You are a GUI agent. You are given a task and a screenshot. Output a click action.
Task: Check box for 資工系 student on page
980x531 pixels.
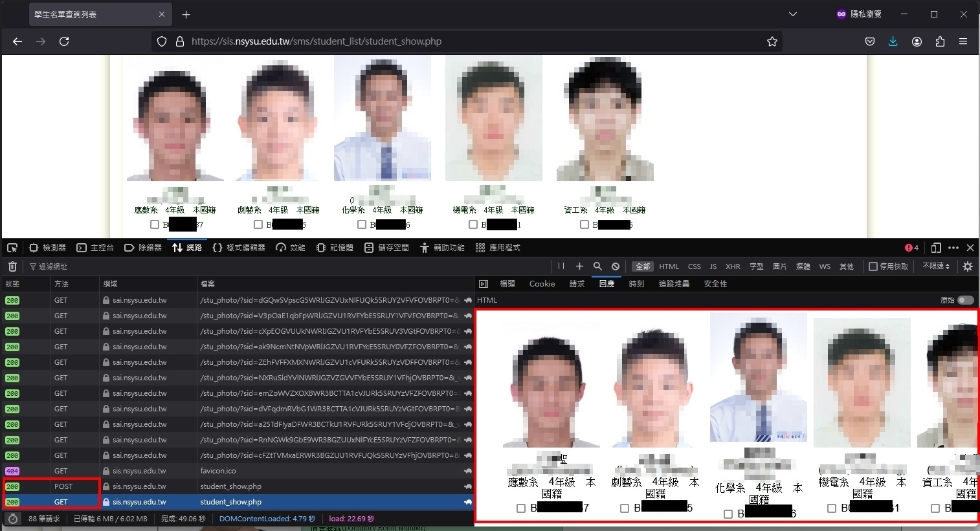point(584,224)
